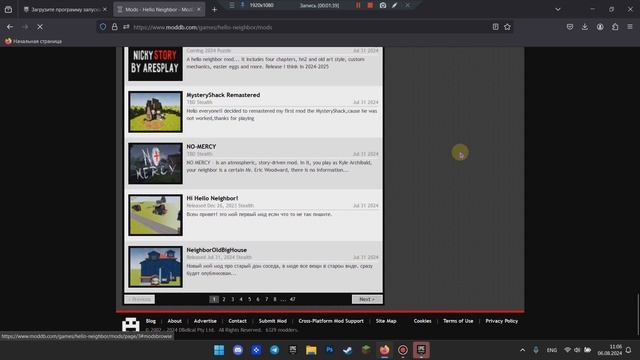The width and height of the screenshot is (640, 360).
Task: Open the 'Hi Hello Neighbor!' mod link
Action: (212, 198)
